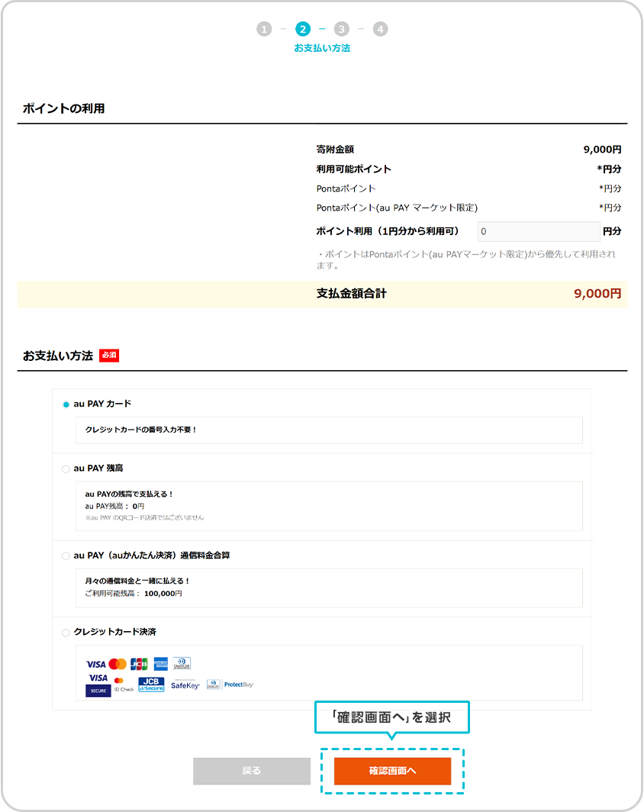Click the Visa card logo

coord(96,664)
